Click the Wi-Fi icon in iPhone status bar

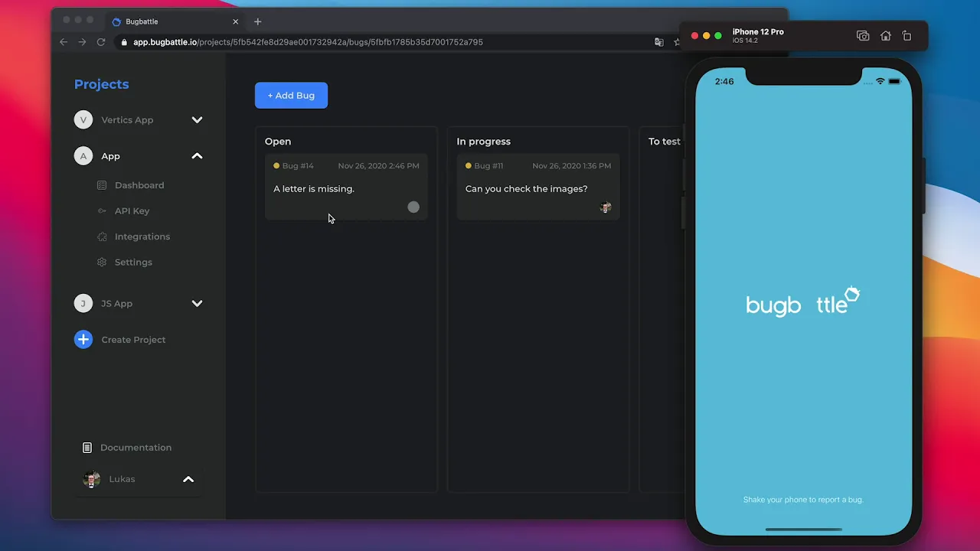point(880,82)
